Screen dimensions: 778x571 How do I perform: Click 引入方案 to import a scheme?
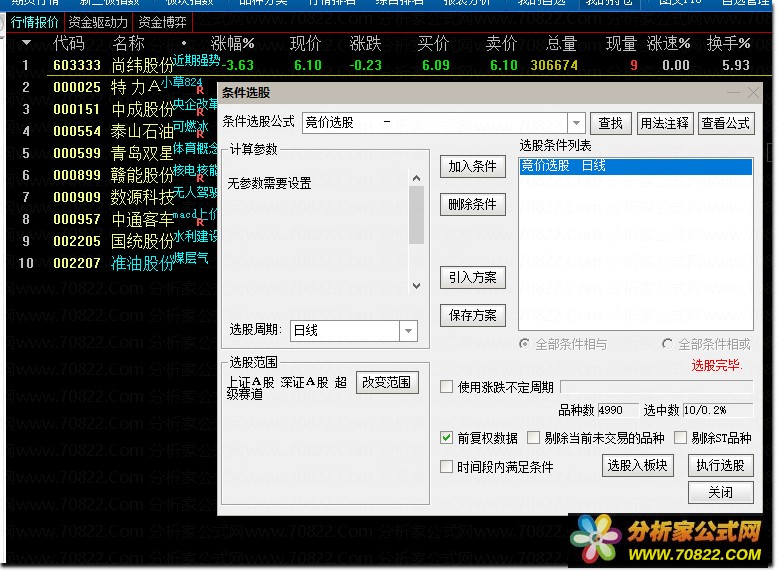(x=472, y=277)
